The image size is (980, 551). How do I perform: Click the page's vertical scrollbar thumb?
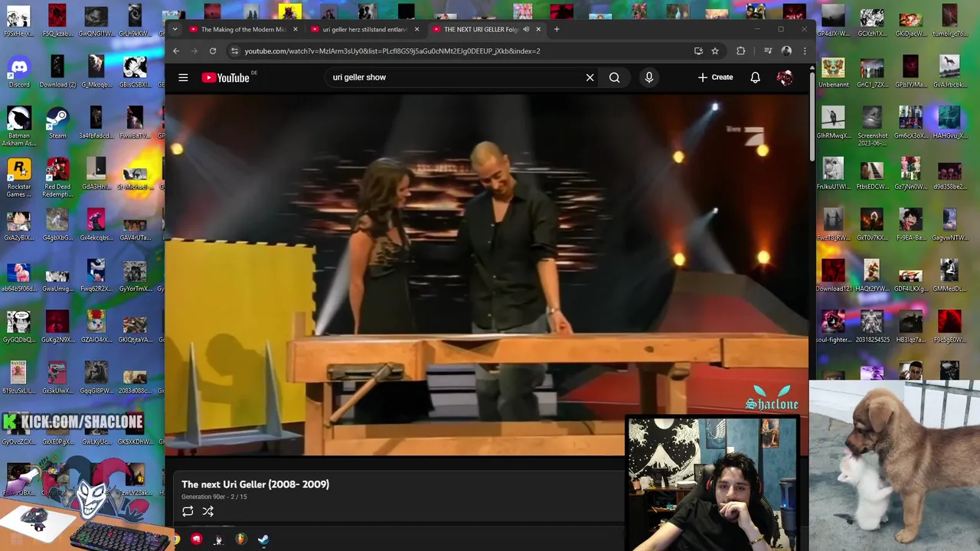pyautogui.click(x=811, y=118)
